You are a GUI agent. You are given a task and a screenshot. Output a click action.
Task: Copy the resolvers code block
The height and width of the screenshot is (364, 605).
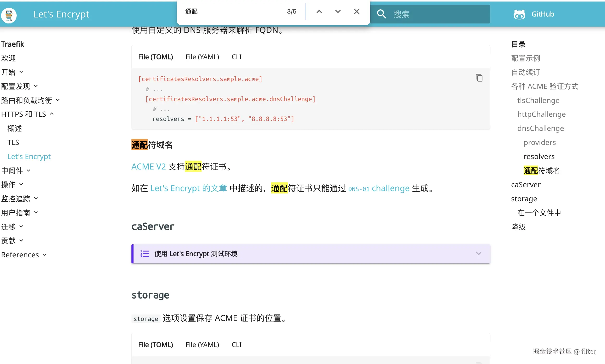tap(479, 78)
